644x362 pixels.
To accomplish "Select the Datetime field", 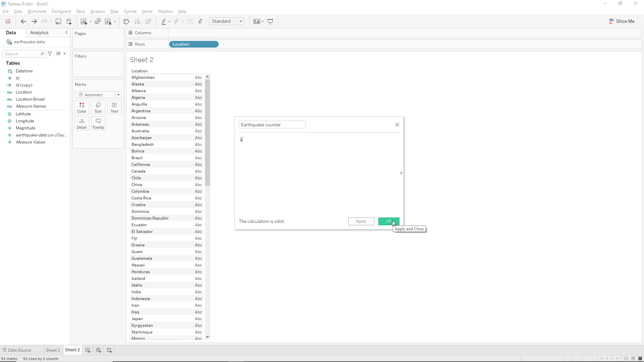I will pyautogui.click(x=24, y=71).
